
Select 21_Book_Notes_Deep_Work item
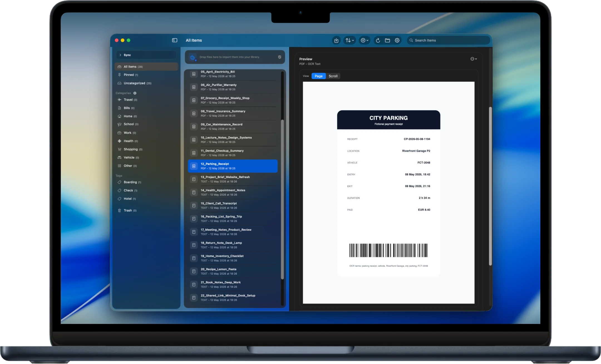(233, 284)
